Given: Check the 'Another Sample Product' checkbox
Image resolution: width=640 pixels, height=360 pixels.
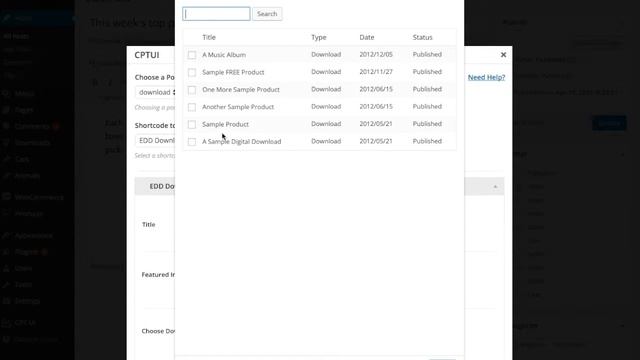Looking at the screenshot, I should [x=192, y=107].
